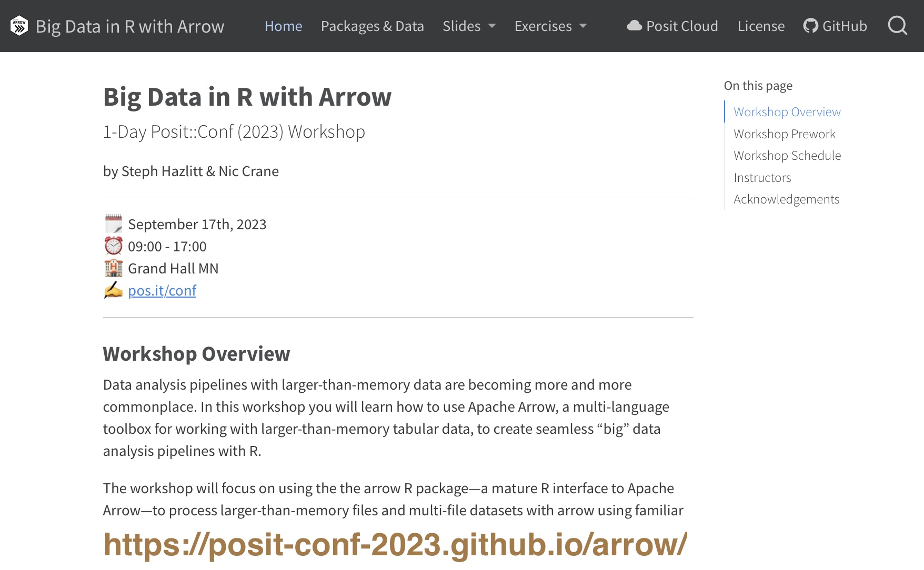Expand the Slides dropdown menu
The image size is (924, 570).
tap(469, 26)
